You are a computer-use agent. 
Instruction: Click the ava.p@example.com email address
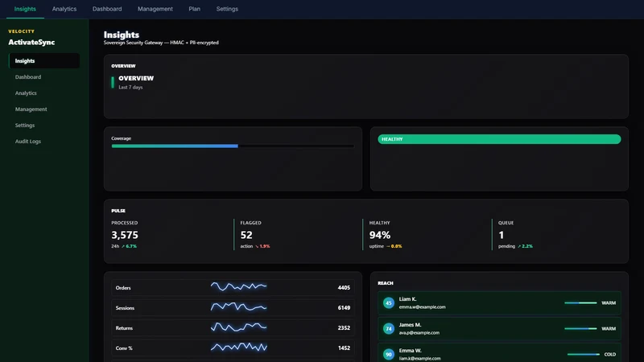[x=419, y=333]
